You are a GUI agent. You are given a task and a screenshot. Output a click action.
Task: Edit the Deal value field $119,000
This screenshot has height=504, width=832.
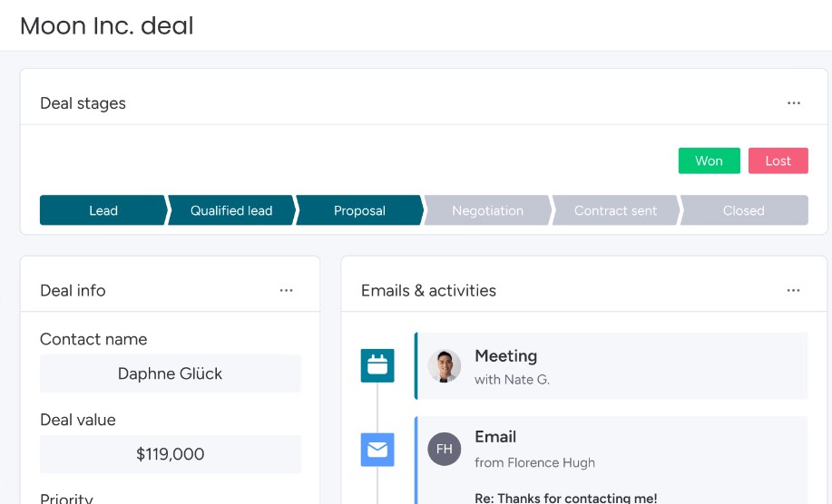(170, 454)
